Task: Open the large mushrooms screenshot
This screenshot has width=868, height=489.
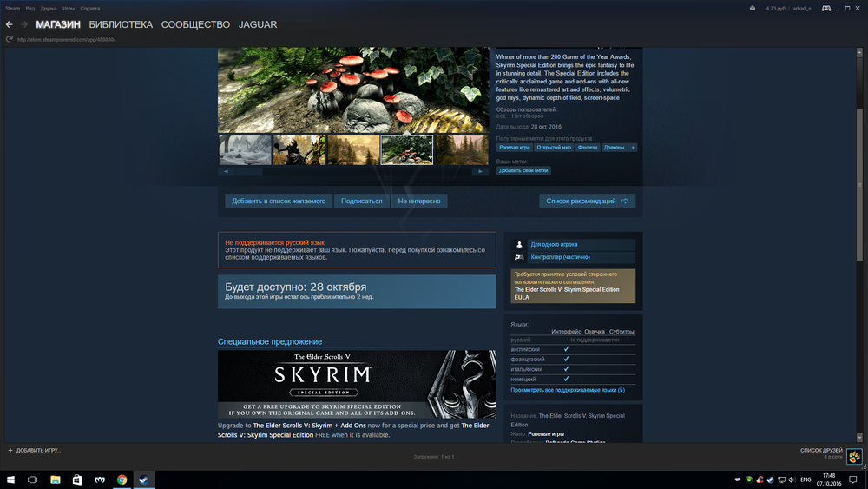Action: [x=353, y=89]
